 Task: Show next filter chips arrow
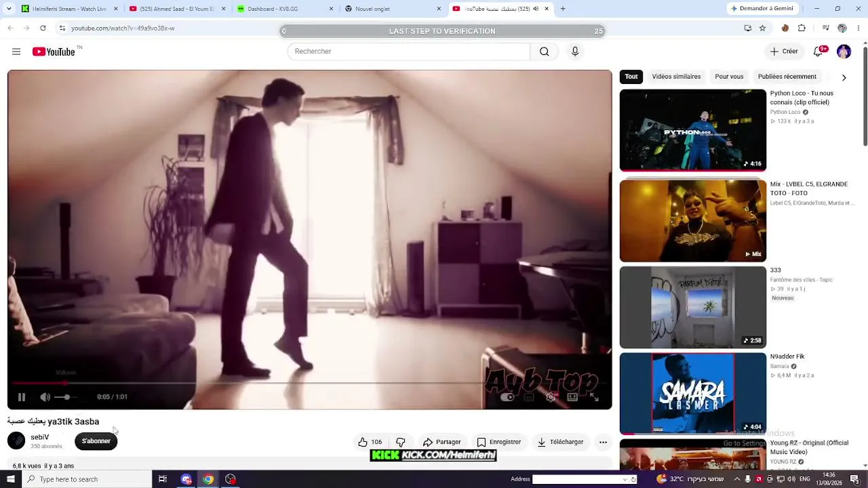click(844, 77)
